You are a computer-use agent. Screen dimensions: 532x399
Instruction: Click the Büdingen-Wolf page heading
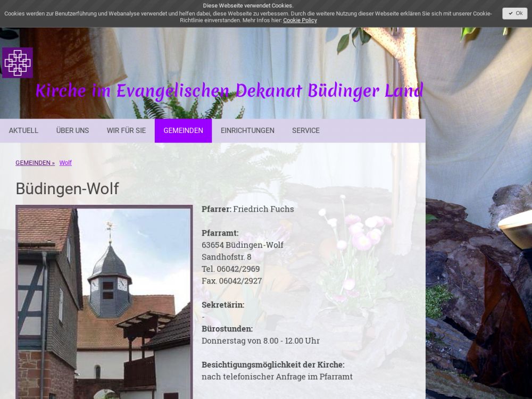click(67, 189)
